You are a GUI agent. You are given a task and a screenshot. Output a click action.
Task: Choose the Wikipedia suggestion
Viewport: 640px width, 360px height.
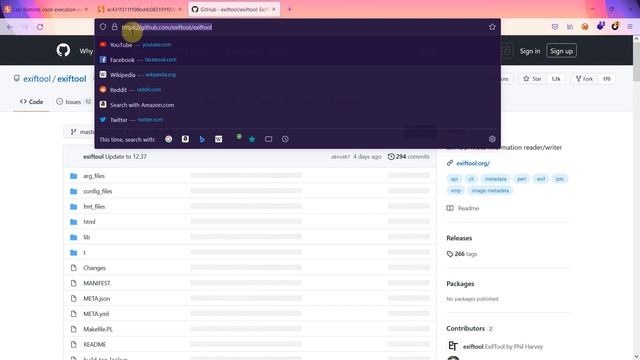click(x=298, y=75)
